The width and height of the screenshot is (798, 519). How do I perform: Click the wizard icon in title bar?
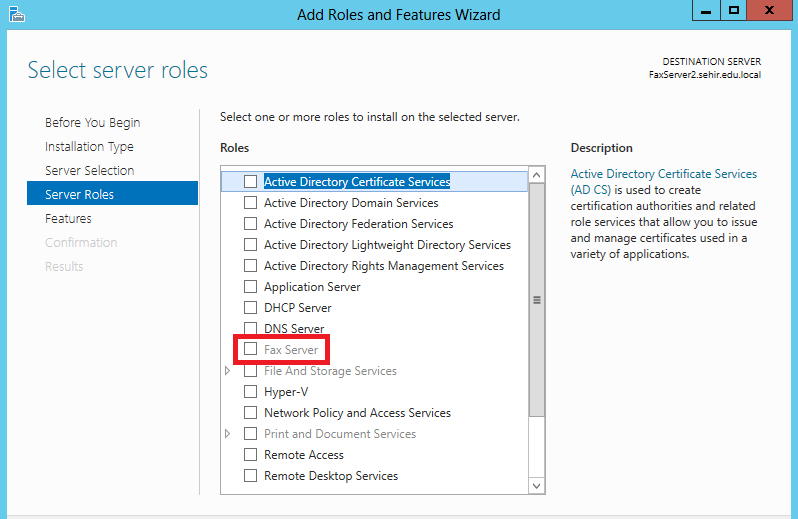[x=14, y=13]
